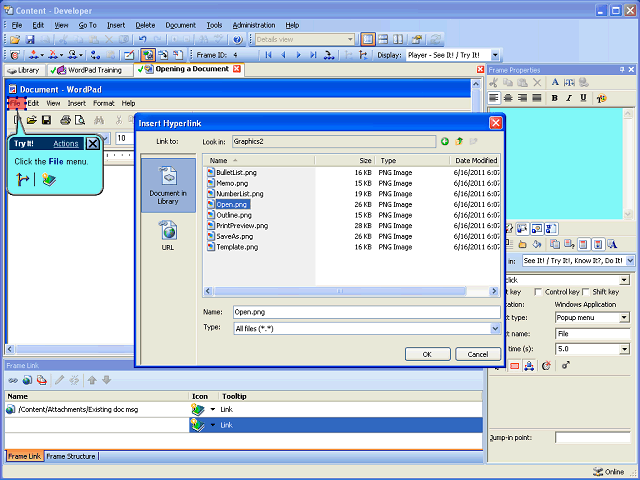Open icon dropdown arrow in selected Link row

[213, 425]
